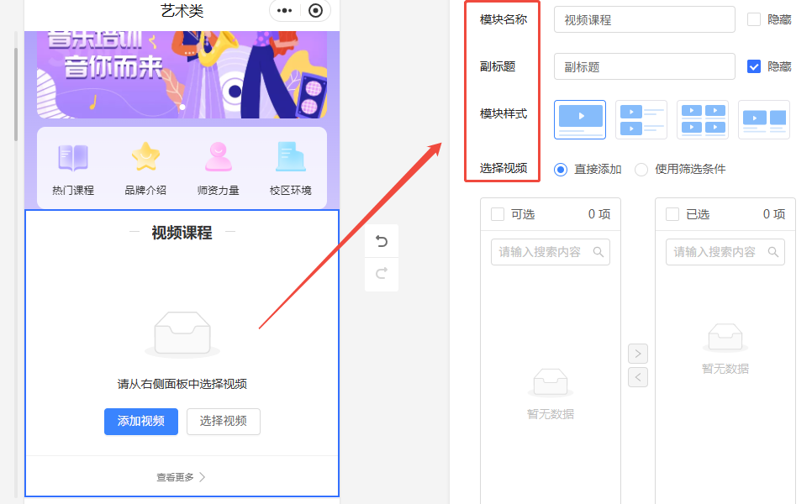Image resolution: width=812 pixels, height=504 pixels.
Task: Click the 艺术类 page title
Action: pyautogui.click(x=182, y=11)
